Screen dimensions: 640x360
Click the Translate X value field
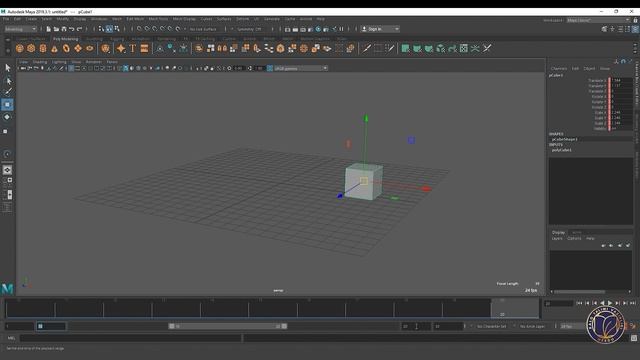pos(621,80)
